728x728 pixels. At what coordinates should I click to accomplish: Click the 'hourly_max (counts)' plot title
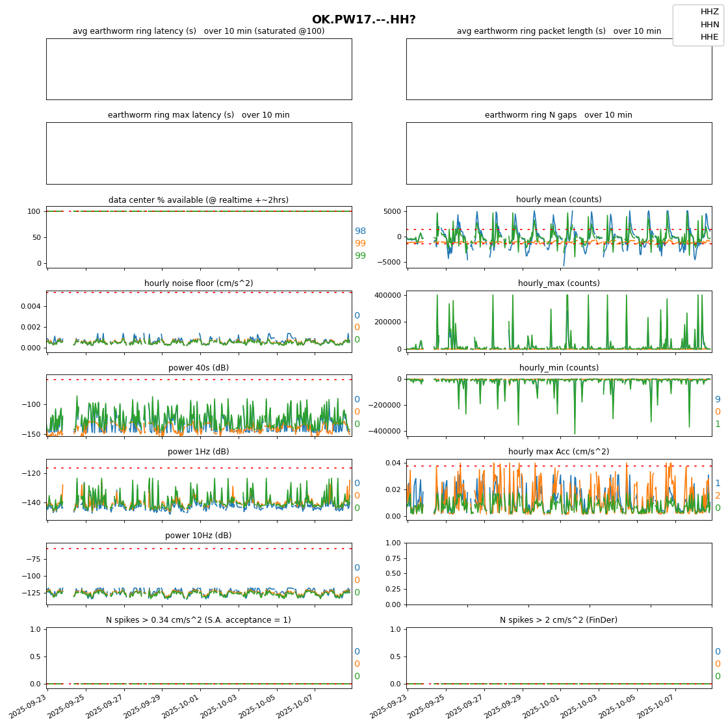pyautogui.click(x=558, y=283)
